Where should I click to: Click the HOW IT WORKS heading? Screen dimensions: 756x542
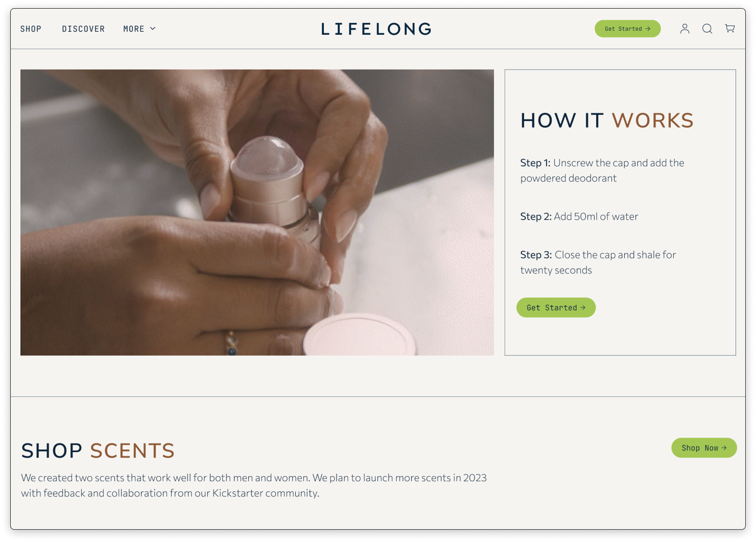607,121
